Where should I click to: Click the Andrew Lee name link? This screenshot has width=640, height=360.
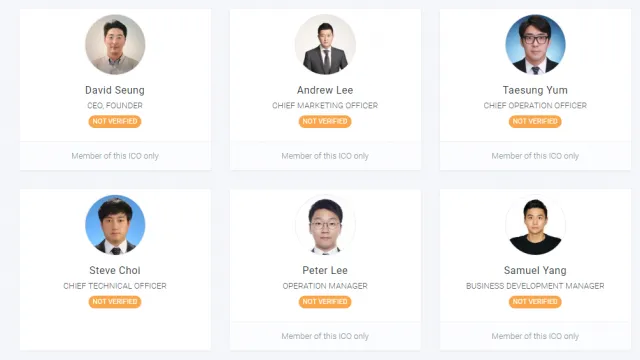coord(325,90)
